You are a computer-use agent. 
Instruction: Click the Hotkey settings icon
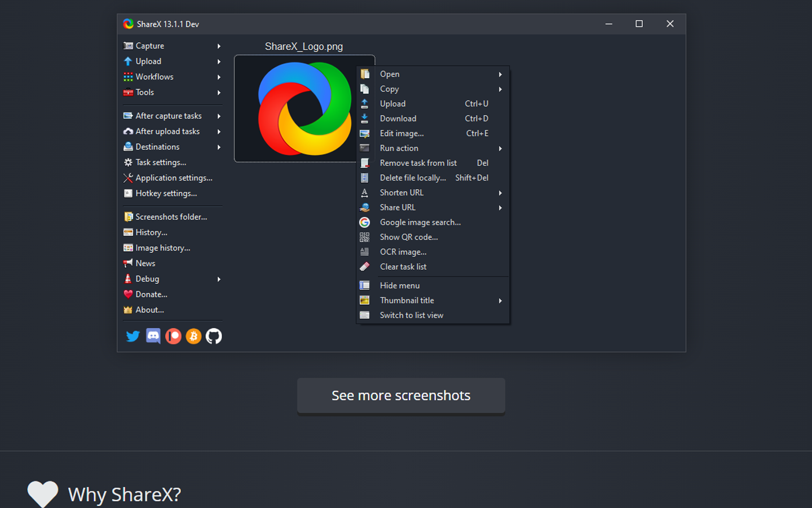pyautogui.click(x=128, y=193)
